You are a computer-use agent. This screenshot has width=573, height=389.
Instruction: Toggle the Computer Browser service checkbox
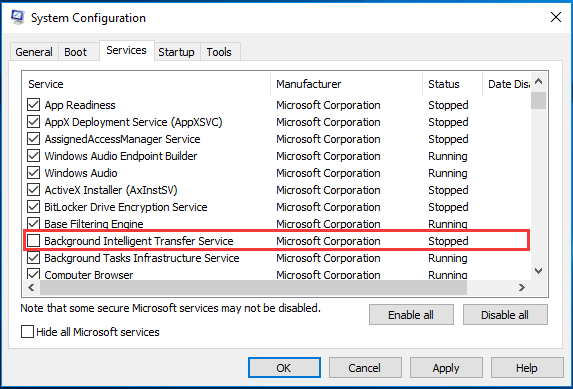(x=33, y=274)
